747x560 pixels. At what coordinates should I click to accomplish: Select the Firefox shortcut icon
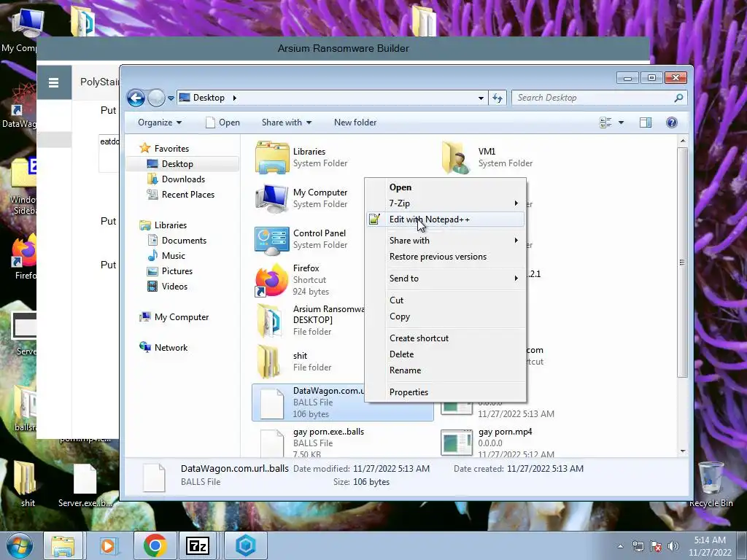(272, 281)
